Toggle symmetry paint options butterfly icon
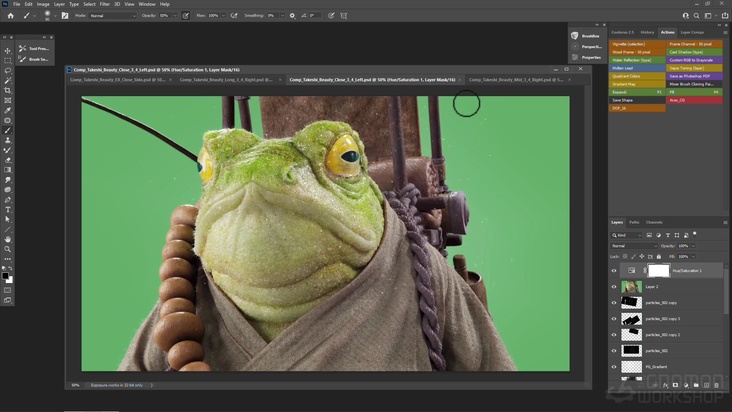 (x=344, y=15)
